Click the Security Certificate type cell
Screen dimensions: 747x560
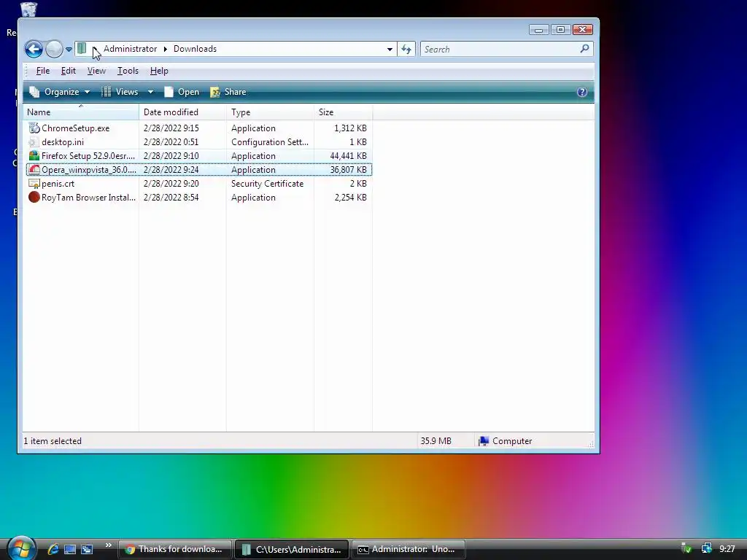(267, 183)
